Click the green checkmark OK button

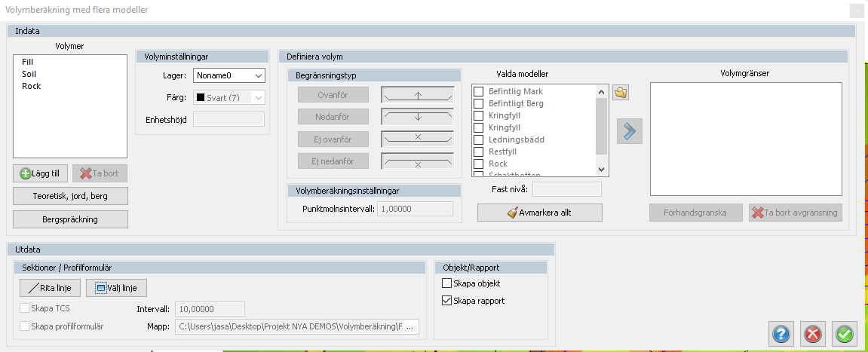pos(845,333)
